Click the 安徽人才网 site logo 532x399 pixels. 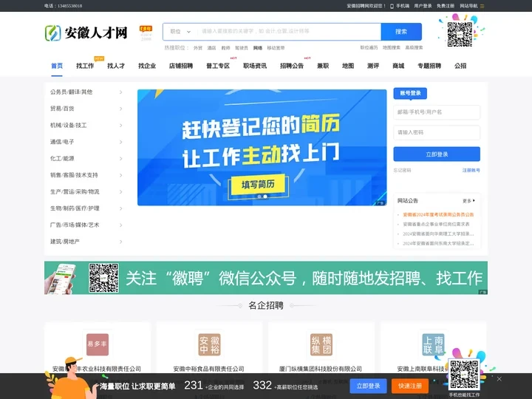pos(86,33)
